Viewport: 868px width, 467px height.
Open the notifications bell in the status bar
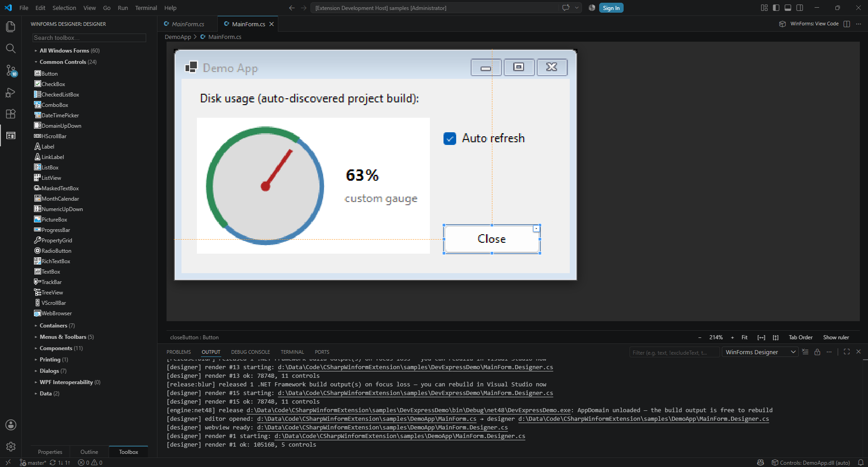point(861,462)
